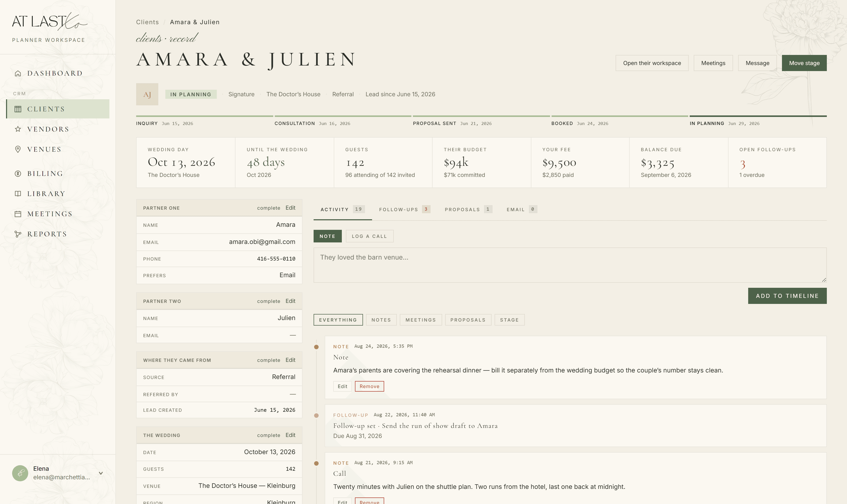Expand the Elena account menu chevron
847x504 pixels.
tap(101, 473)
